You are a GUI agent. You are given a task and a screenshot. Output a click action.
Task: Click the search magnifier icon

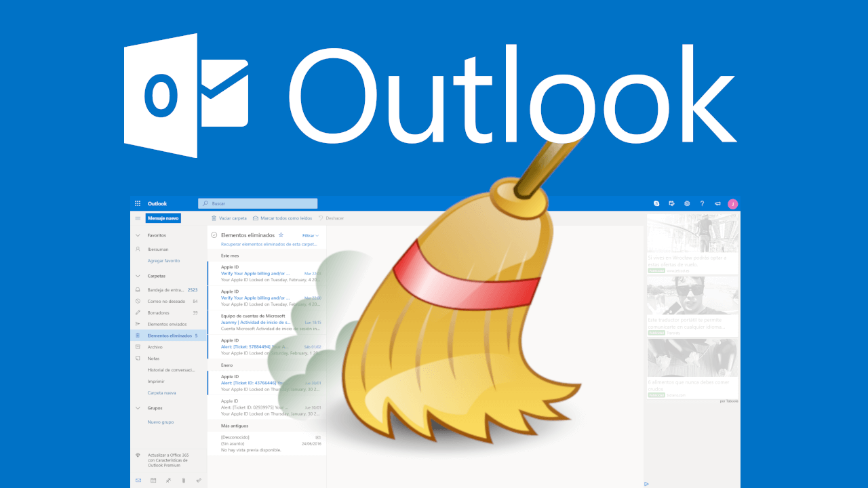coord(205,203)
